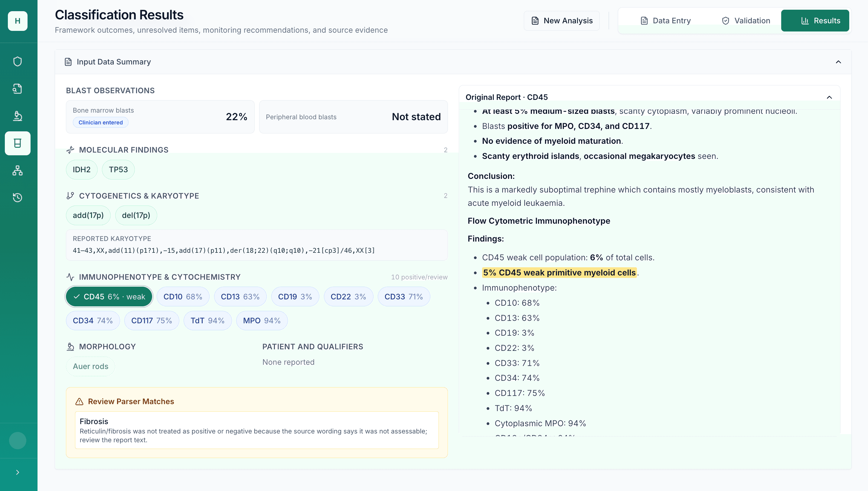Toggle the CD34 74% marker chip
868x491 pixels.
point(93,321)
